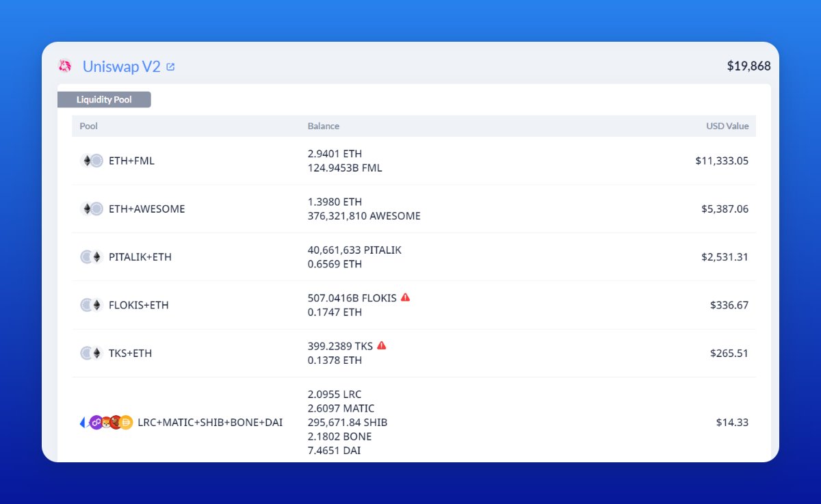Click the red BONE token icon
Screen dimensions: 821x504
(x=116, y=423)
